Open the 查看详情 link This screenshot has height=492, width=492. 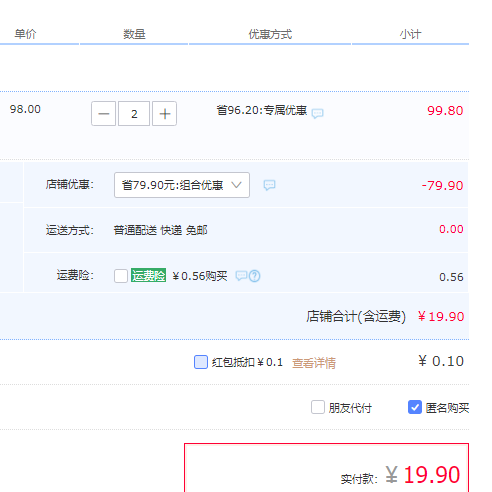(x=314, y=363)
